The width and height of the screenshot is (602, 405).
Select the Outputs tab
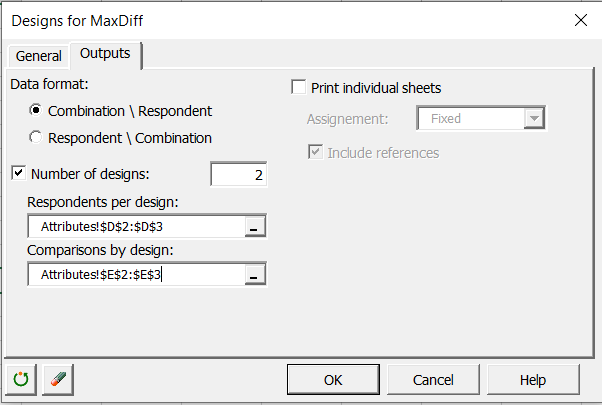[x=105, y=54]
